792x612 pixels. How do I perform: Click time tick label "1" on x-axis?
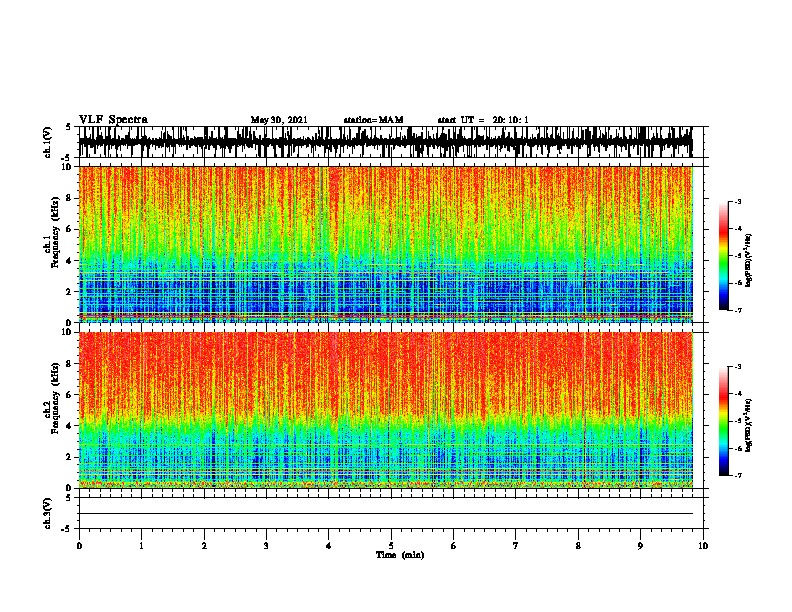point(141,546)
